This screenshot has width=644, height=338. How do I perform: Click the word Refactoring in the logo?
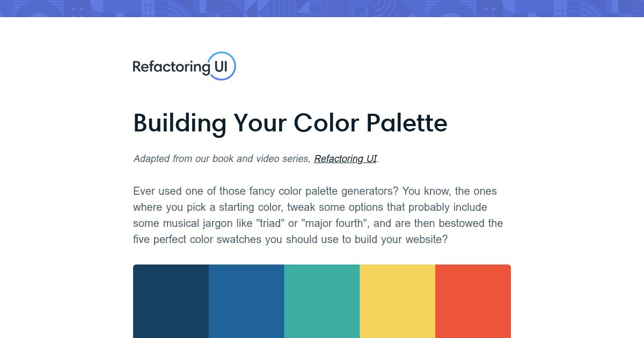[171, 67]
